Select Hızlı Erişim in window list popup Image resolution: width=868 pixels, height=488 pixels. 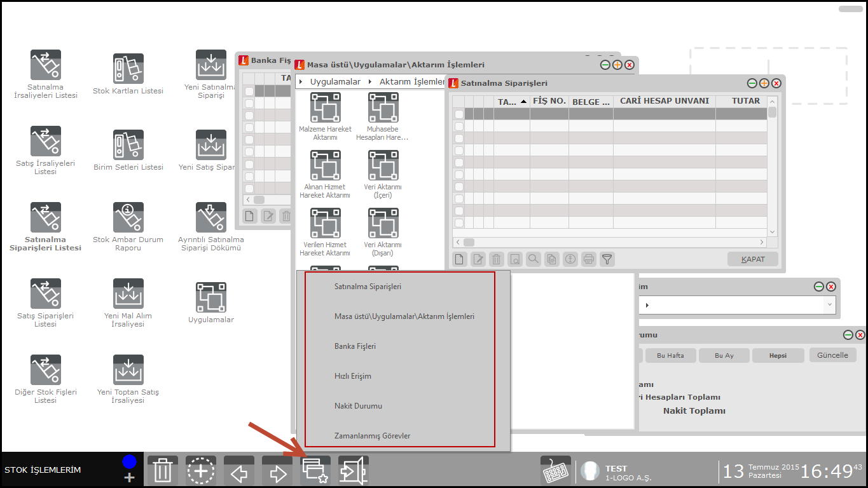pos(353,376)
